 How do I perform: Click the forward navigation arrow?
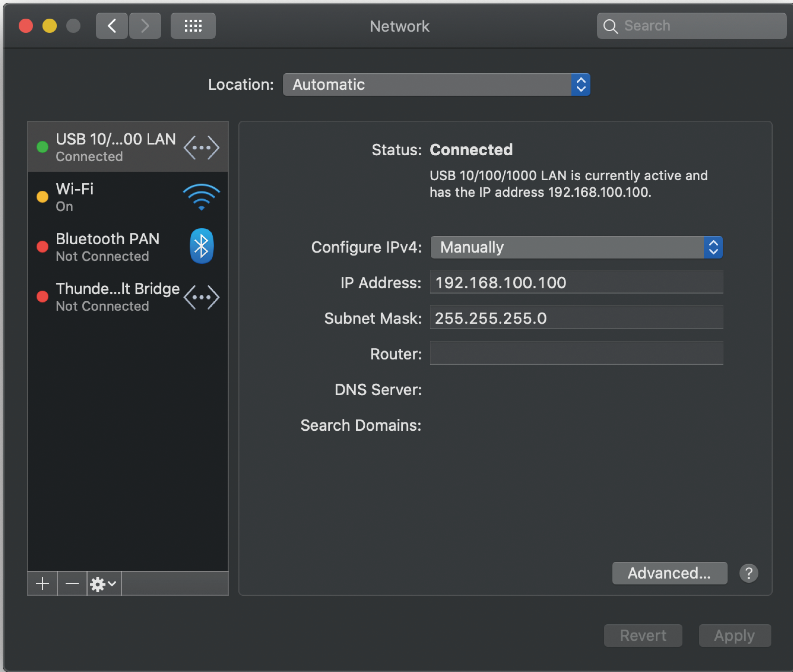(x=145, y=26)
